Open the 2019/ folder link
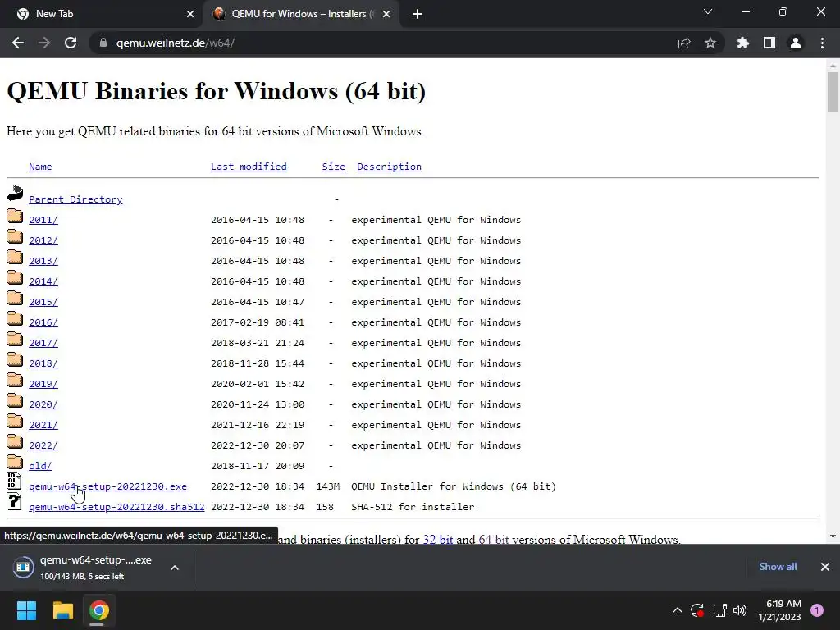 (43, 384)
